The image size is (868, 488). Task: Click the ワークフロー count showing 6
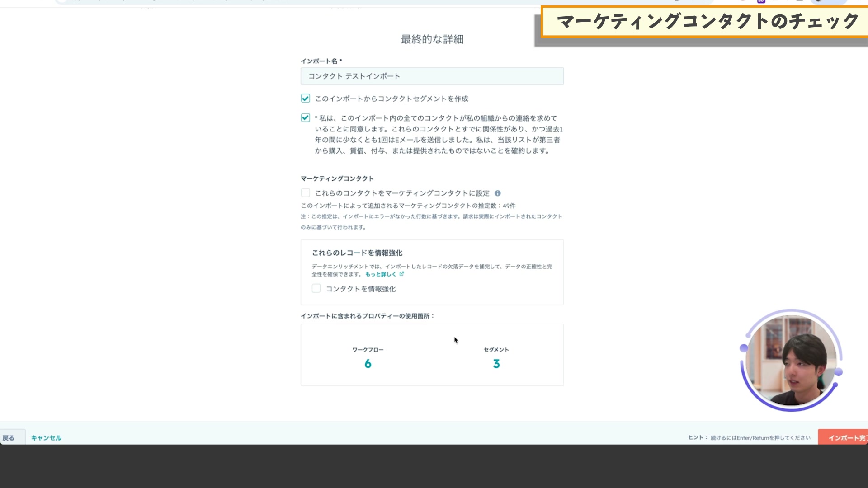pos(368,363)
